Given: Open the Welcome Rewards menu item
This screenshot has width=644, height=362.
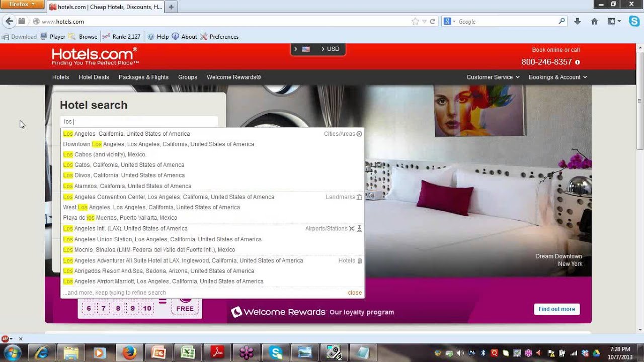Looking at the screenshot, I should click(234, 77).
